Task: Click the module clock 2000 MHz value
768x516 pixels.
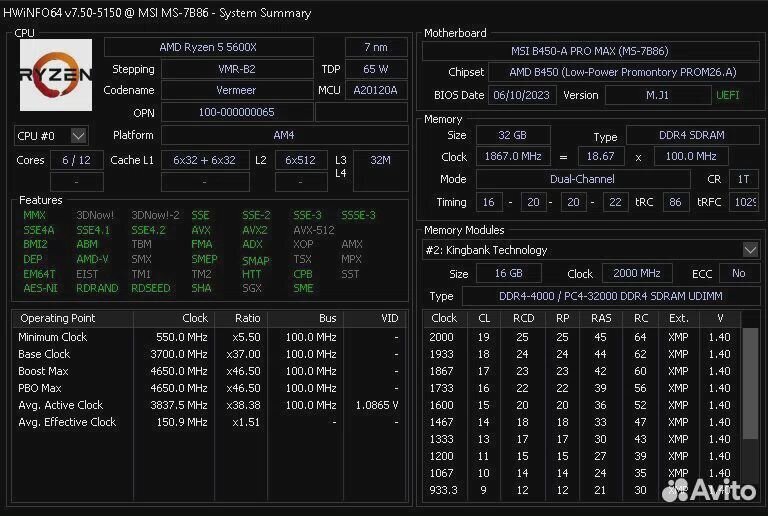Action: tap(637, 273)
